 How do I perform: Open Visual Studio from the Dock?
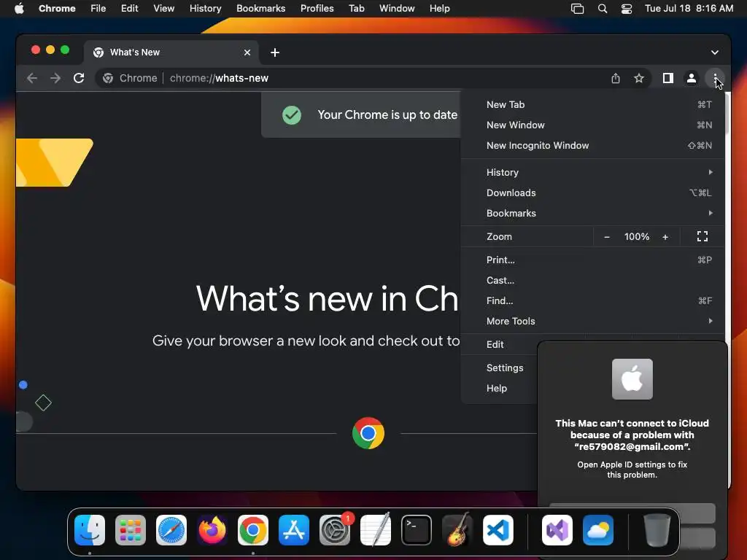click(557, 530)
